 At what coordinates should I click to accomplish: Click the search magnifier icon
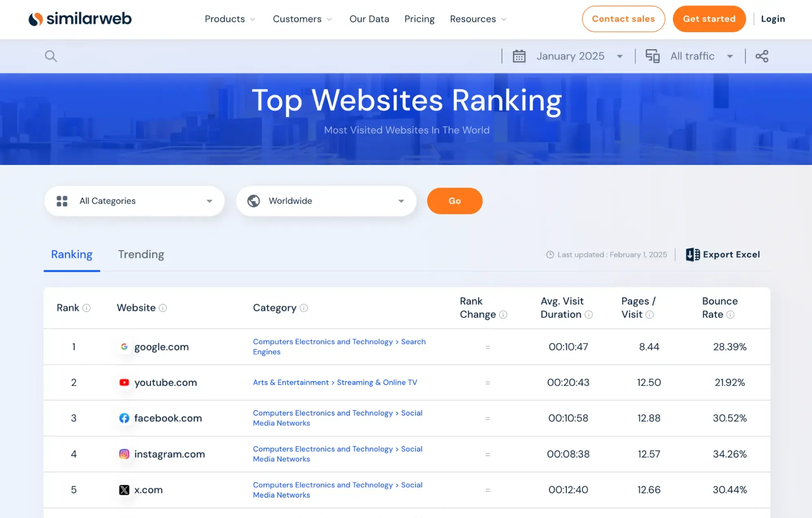point(51,56)
